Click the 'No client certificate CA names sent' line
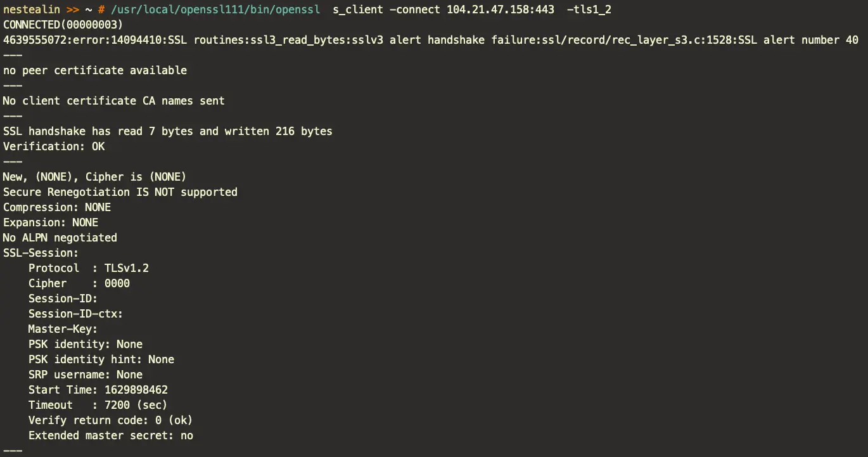 tap(114, 101)
